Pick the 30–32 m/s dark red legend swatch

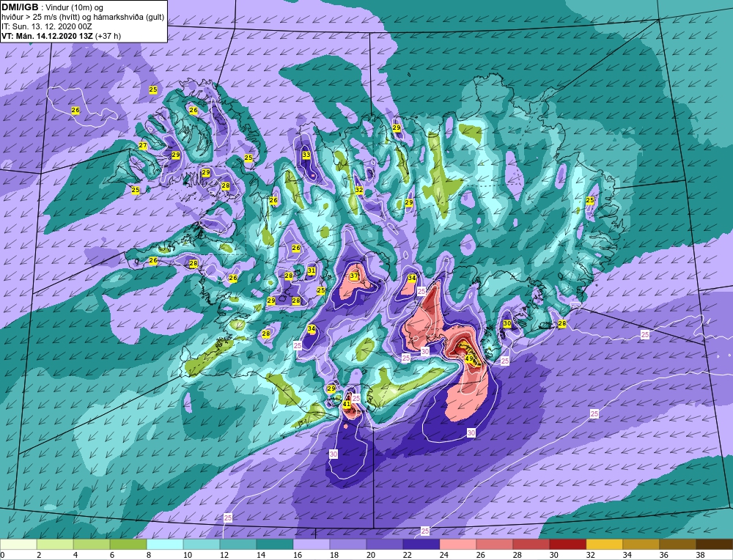click(x=568, y=544)
